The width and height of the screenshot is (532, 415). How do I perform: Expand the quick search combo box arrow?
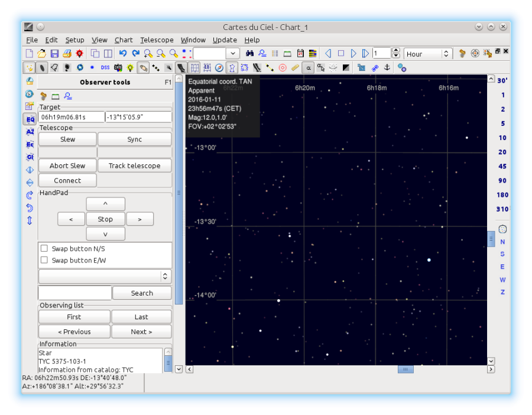point(233,54)
